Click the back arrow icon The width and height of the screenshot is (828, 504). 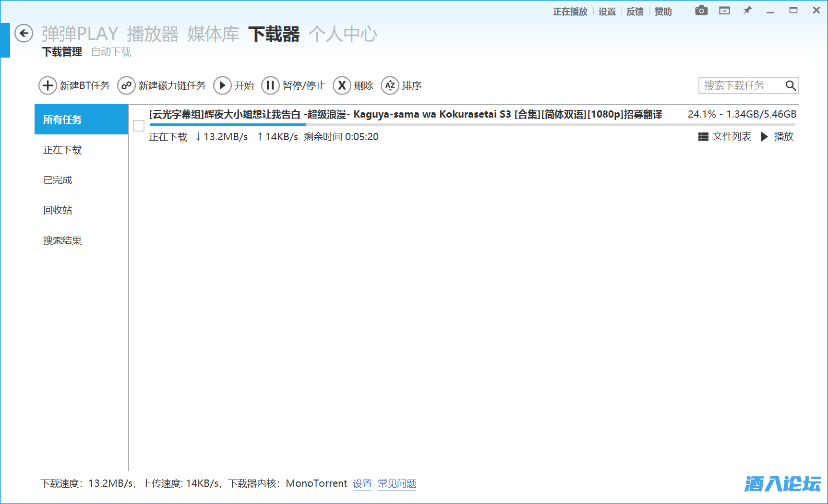click(x=24, y=34)
